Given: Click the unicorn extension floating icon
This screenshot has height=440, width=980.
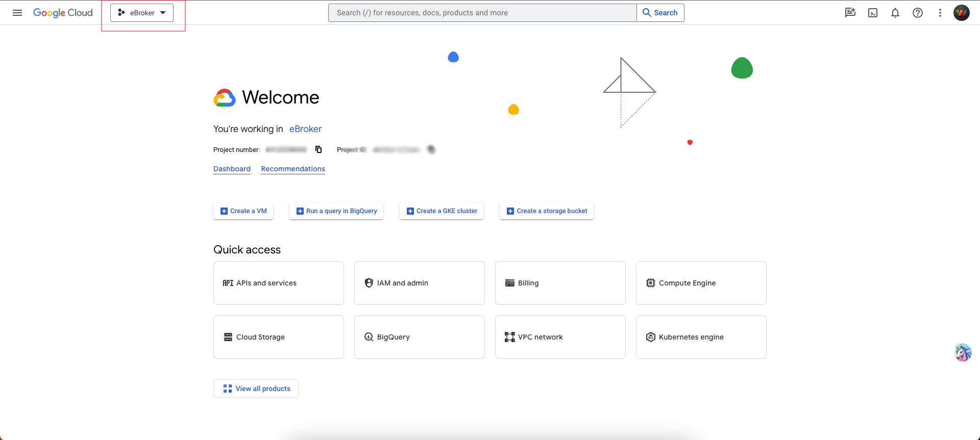Looking at the screenshot, I should point(963,352).
